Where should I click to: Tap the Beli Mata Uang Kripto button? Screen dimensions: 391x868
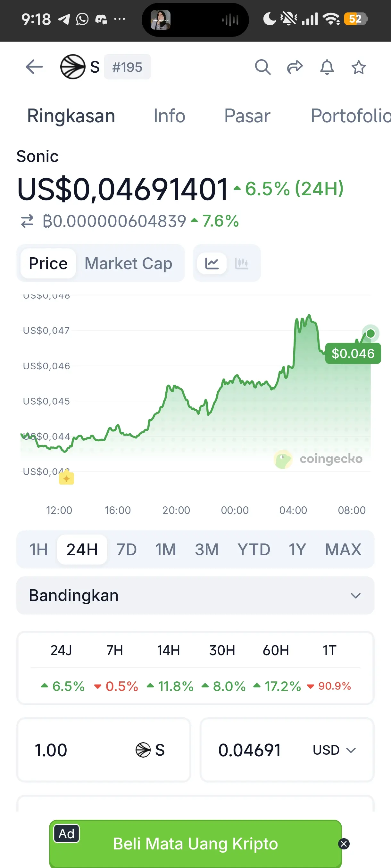click(x=195, y=844)
